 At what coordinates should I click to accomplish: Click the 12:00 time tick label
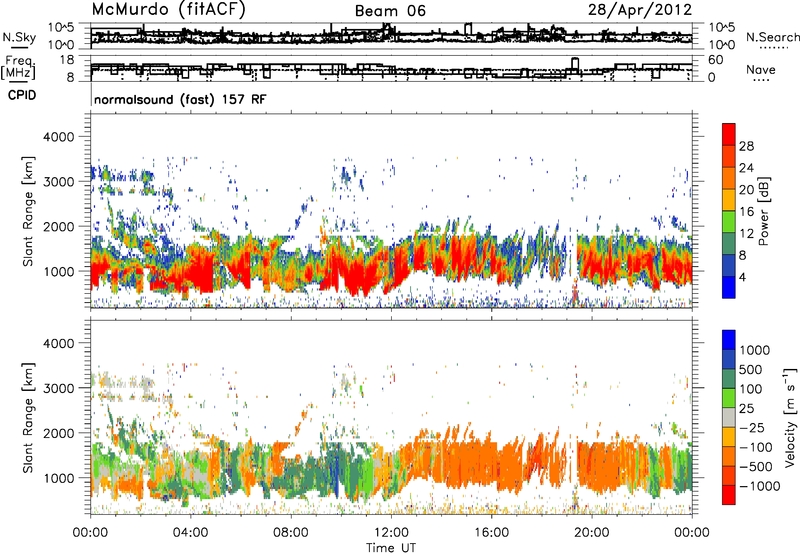point(391,533)
